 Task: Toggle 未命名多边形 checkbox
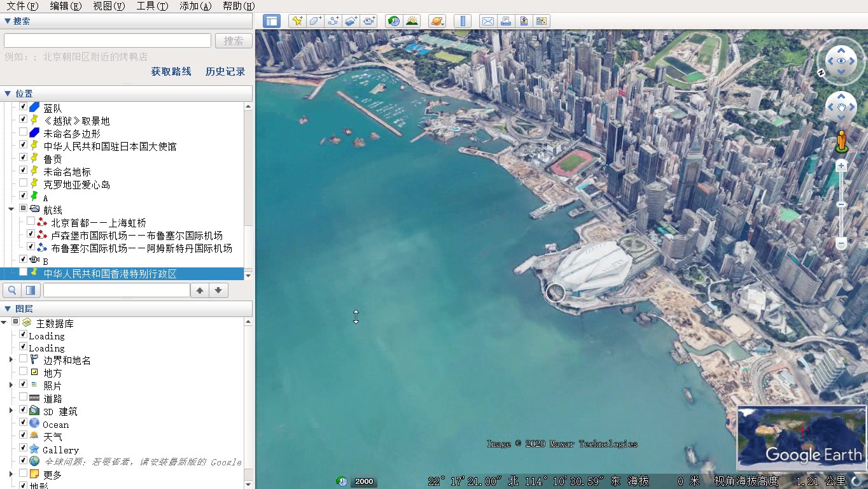click(24, 132)
